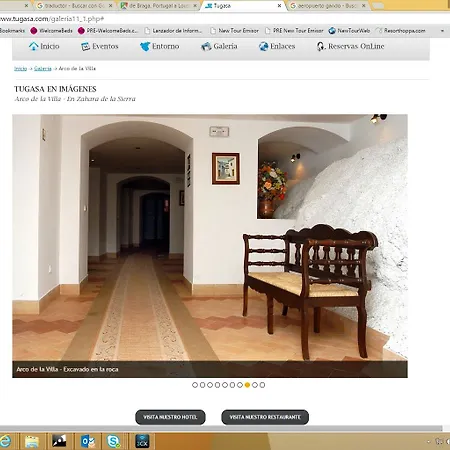Image resolution: width=450 pixels, height=450 pixels.
Task: Click the Enlaces globe icon
Action: pyautogui.click(x=263, y=46)
